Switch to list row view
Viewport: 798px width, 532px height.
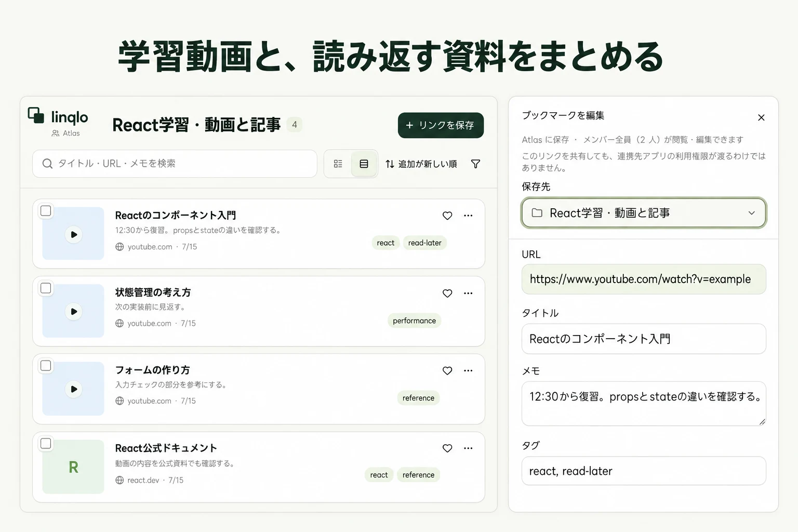point(364,164)
